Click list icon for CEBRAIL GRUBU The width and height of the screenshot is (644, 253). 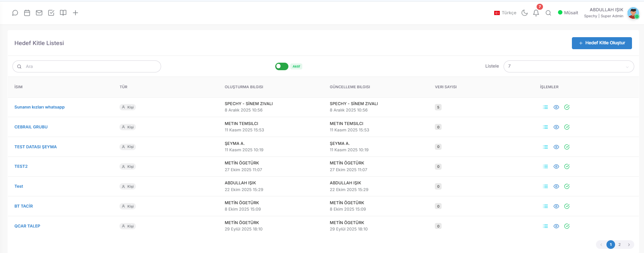545,127
